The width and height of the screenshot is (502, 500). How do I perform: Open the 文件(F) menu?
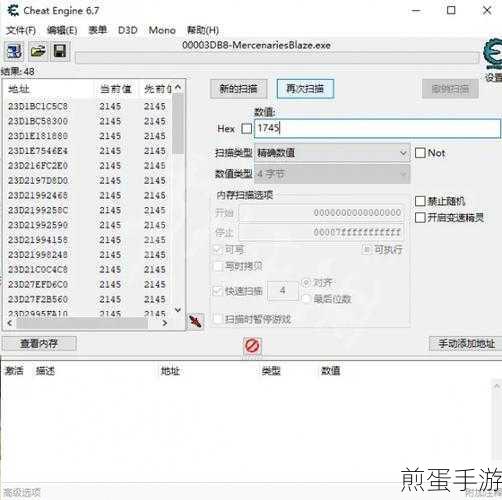(21, 30)
